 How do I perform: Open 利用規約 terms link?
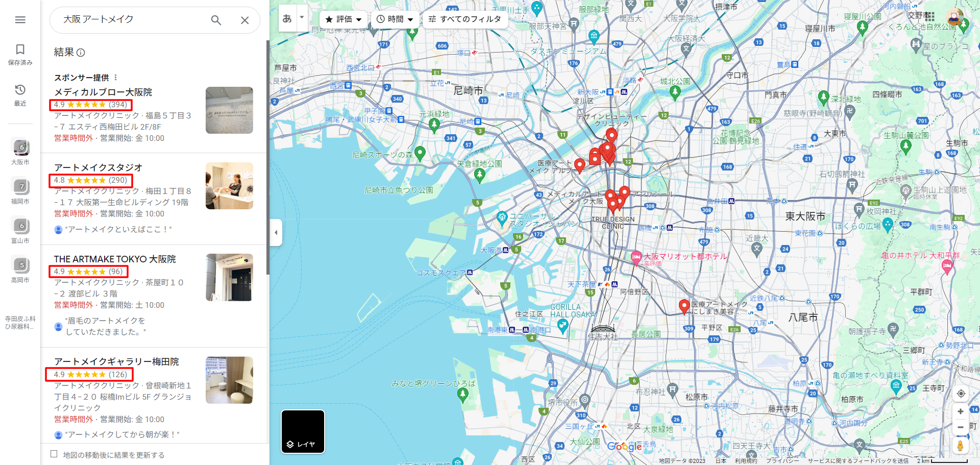[746, 461]
